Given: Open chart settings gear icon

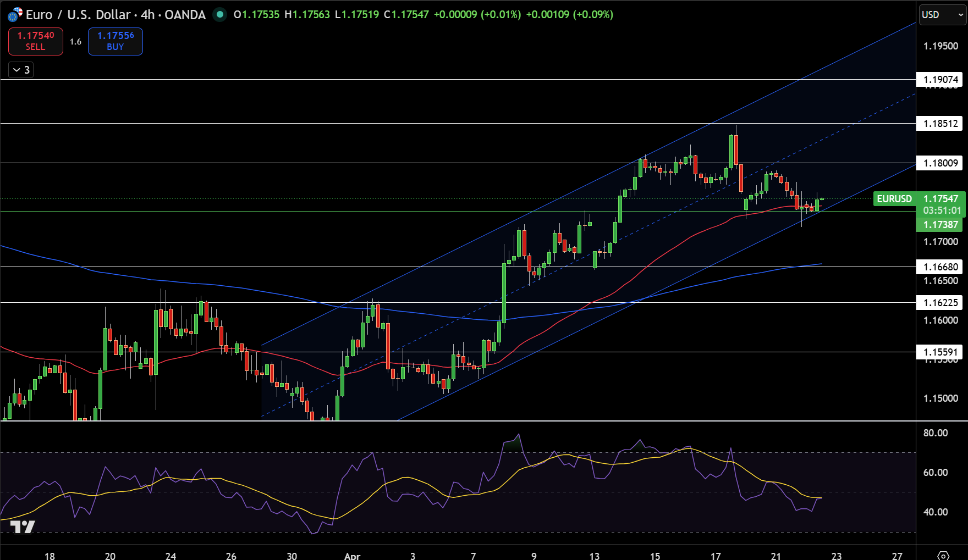Looking at the screenshot, I should [x=943, y=555].
